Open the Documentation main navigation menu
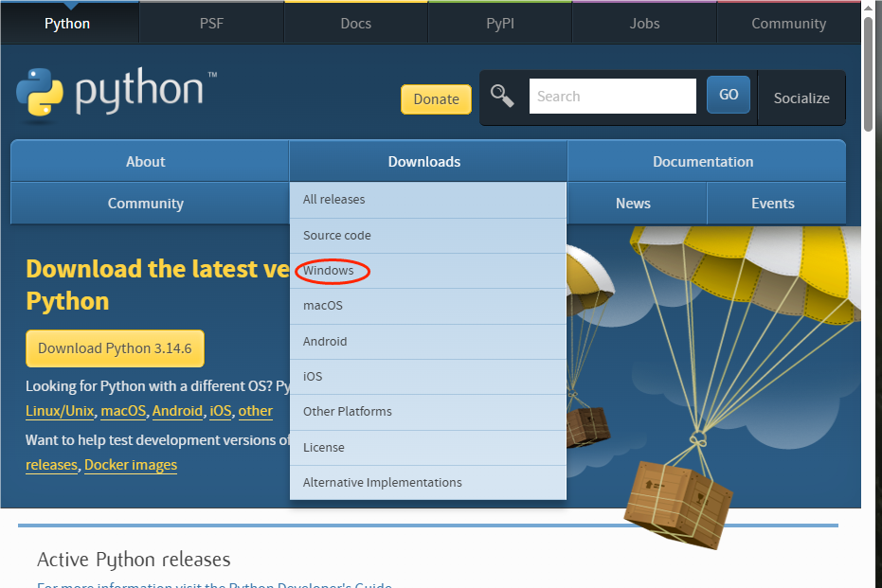Image resolution: width=882 pixels, height=588 pixels. (x=707, y=161)
